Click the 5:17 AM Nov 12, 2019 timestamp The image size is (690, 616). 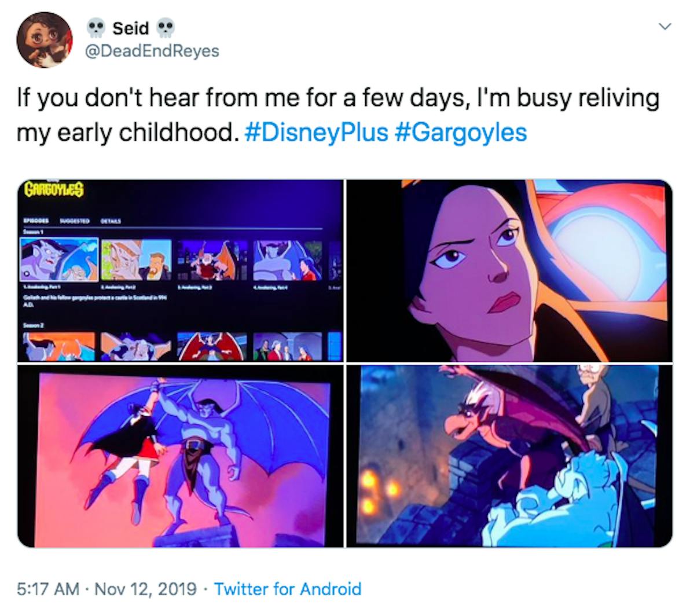pyautogui.click(x=107, y=589)
